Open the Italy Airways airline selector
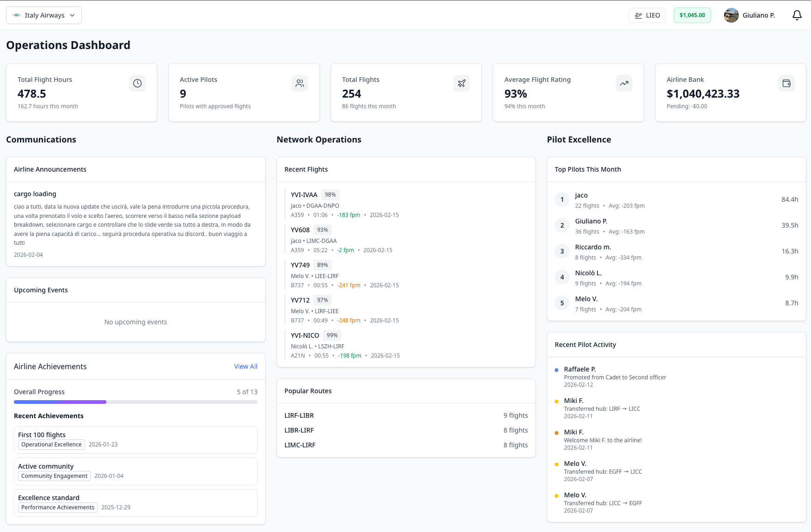Screen dimensions: 811x532 43,15
